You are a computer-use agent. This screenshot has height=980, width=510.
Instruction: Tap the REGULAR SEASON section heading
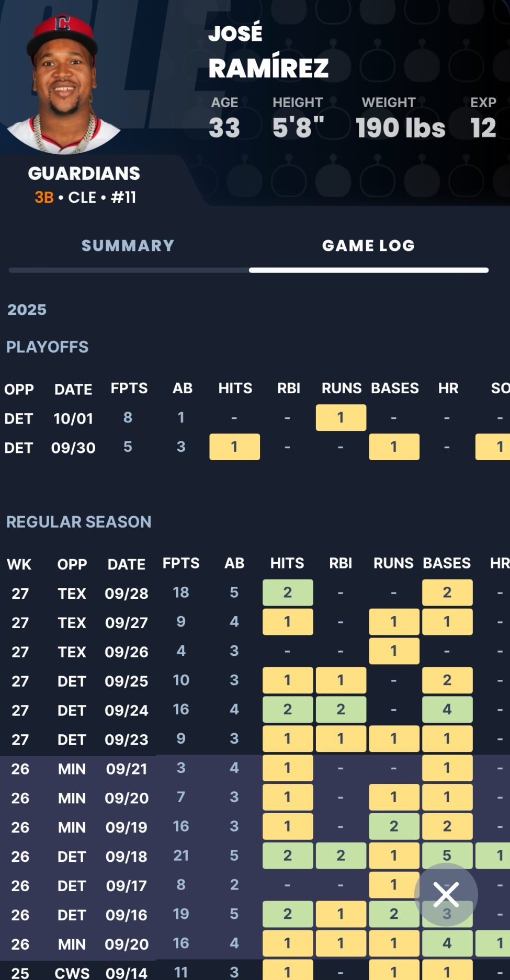[x=78, y=521]
